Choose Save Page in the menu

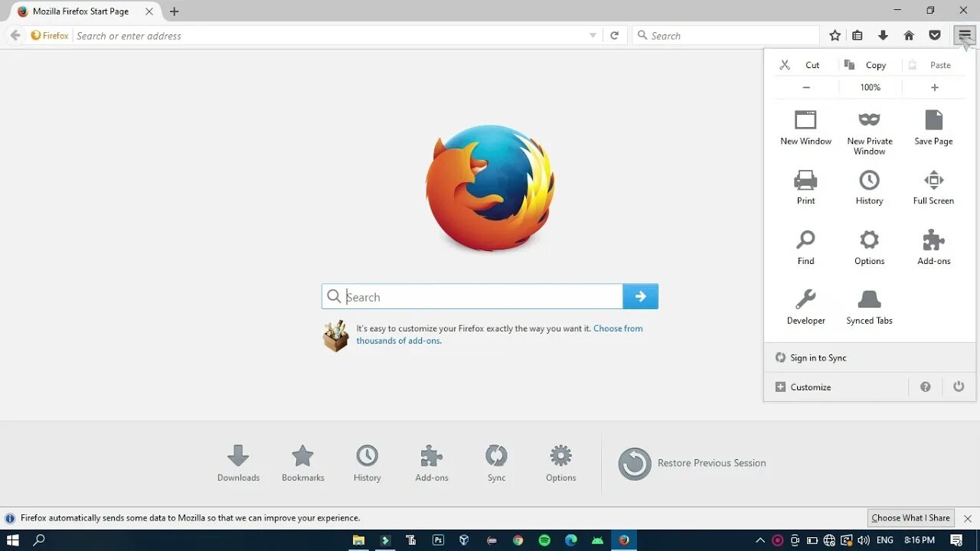tap(933, 127)
